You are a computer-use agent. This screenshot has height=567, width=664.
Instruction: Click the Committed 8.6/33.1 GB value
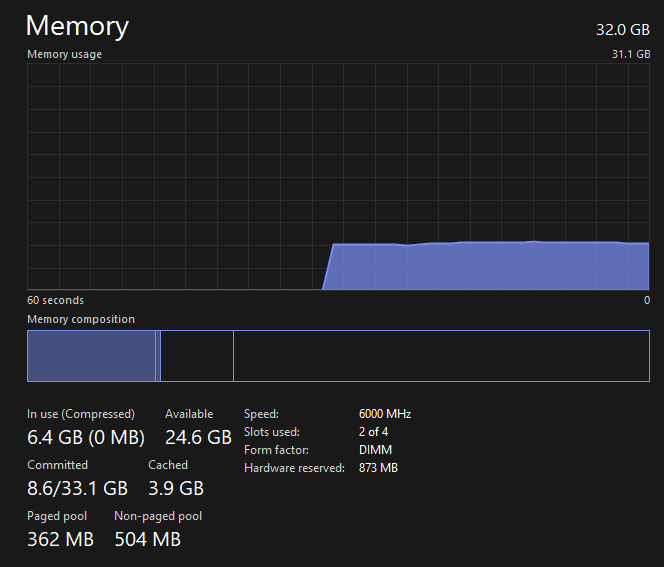click(78, 488)
